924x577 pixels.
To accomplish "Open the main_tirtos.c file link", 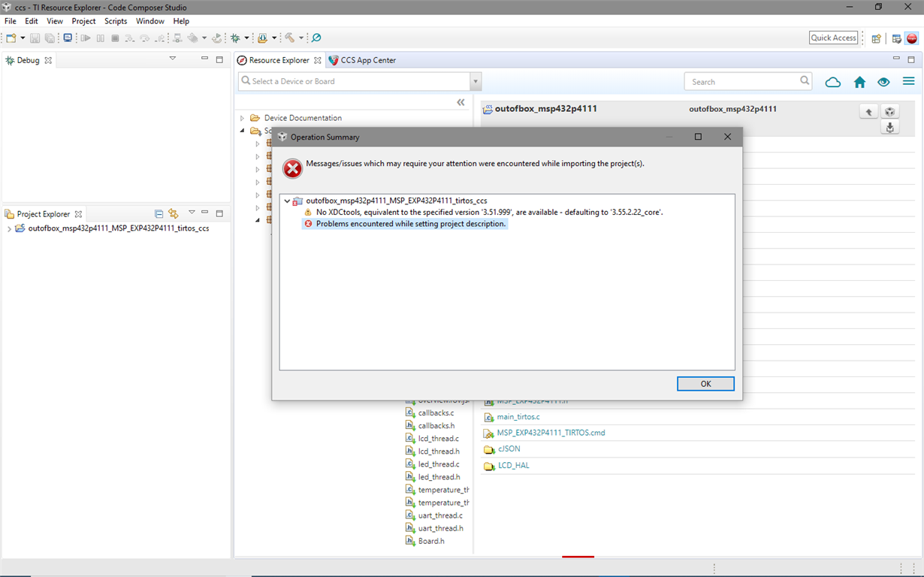I will click(x=518, y=416).
